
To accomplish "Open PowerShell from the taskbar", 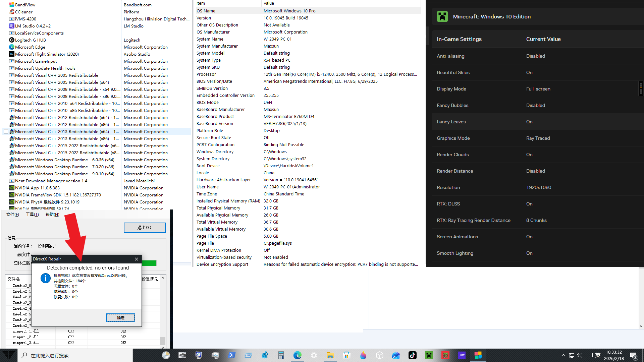I will 231,355.
